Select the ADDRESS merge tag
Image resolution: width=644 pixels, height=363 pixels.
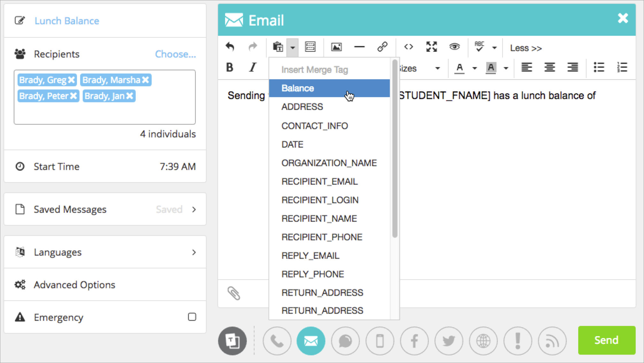(x=329, y=107)
